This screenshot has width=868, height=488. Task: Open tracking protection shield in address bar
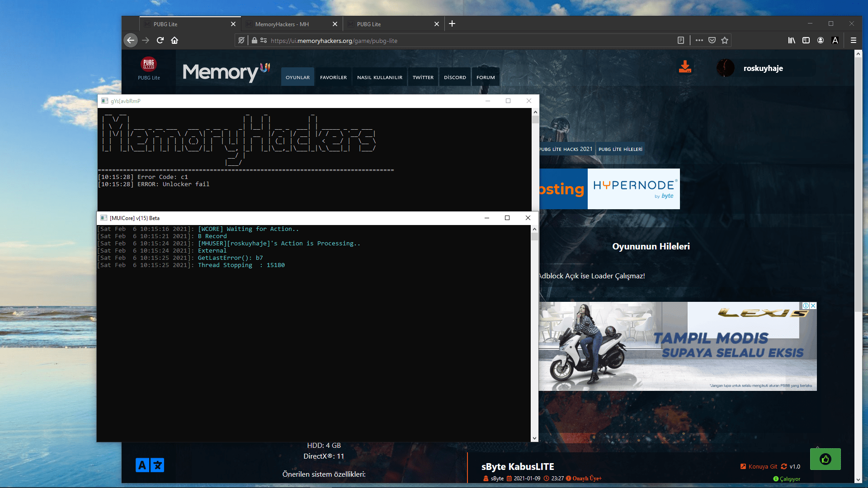pos(241,40)
